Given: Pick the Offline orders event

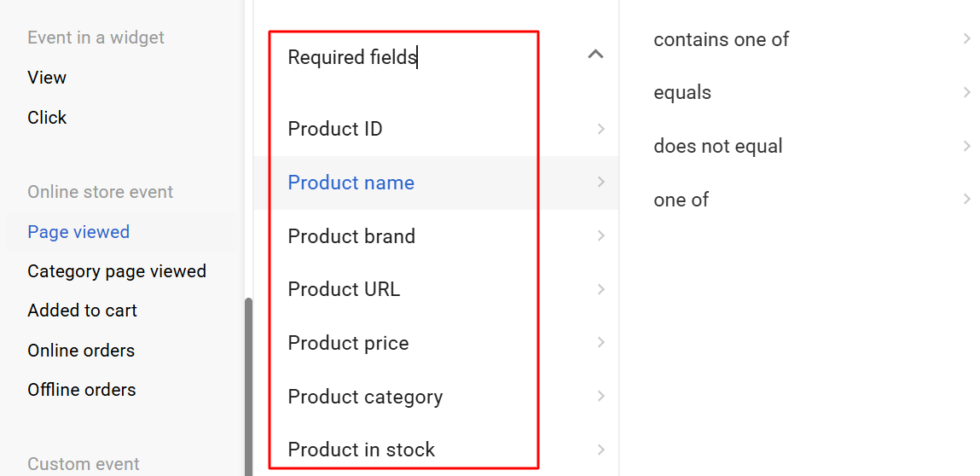Looking at the screenshot, I should 82,390.
